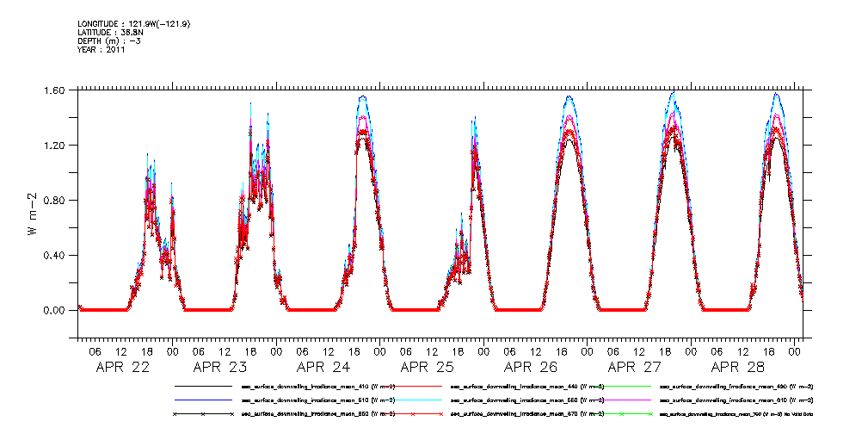Click the irradiance_mean_670 legend label
868x434 pixels.
527,414
